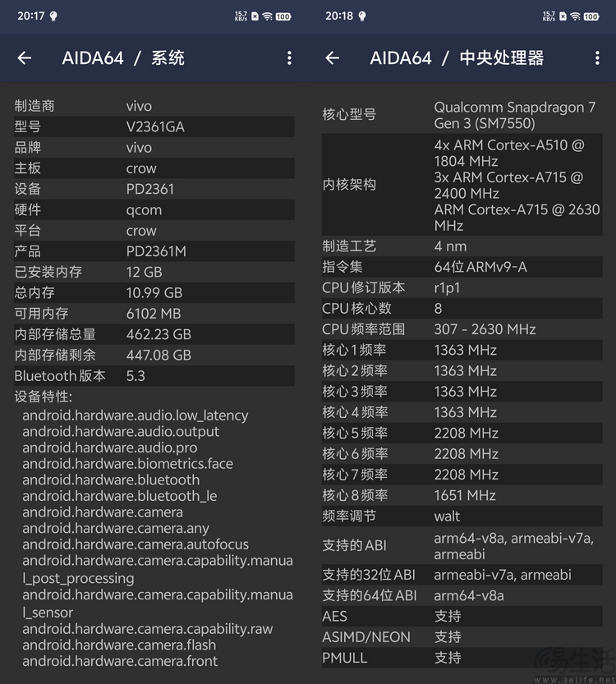Select the 总内存 10.99 GB row
Viewport: 616px width, 684px height.
pyautogui.click(x=154, y=292)
